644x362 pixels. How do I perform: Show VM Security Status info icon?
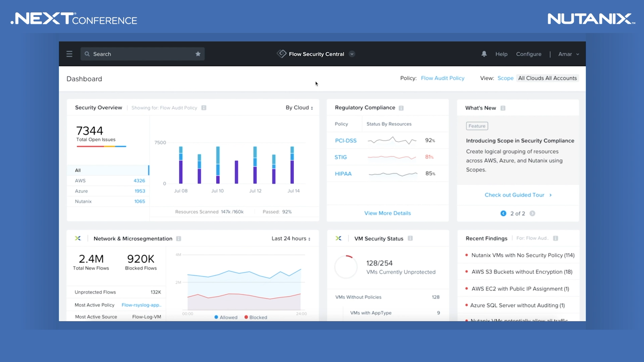coord(410,238)
